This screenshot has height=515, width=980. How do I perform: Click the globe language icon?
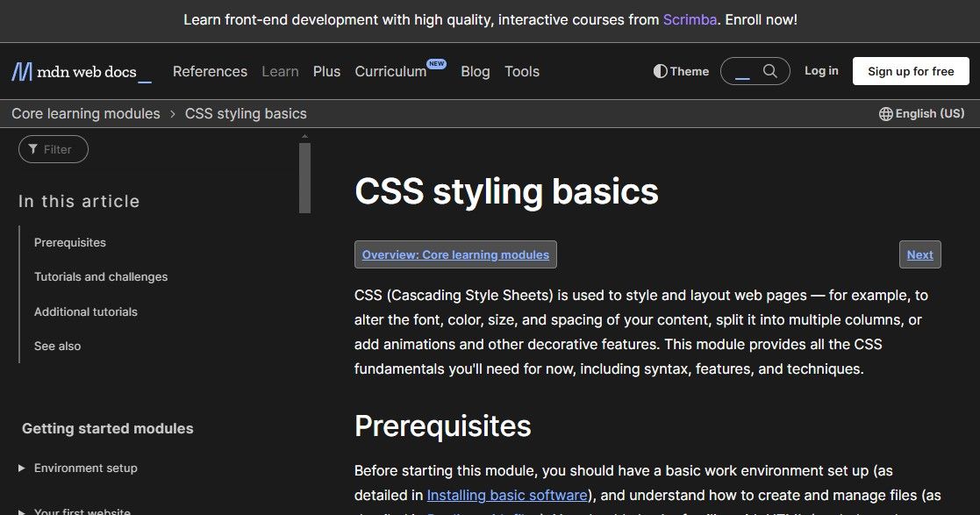[885, 114]
